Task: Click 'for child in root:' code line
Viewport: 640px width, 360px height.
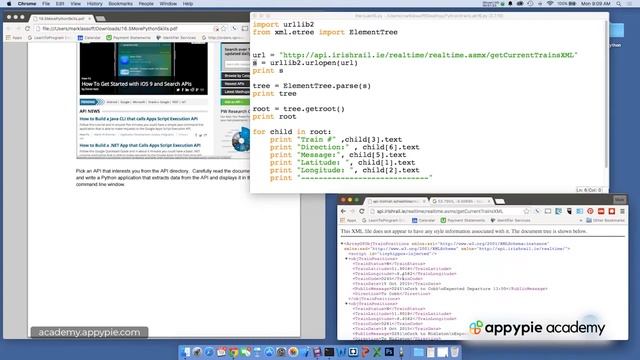Action: pyautogui.click(x=292, y=132)
